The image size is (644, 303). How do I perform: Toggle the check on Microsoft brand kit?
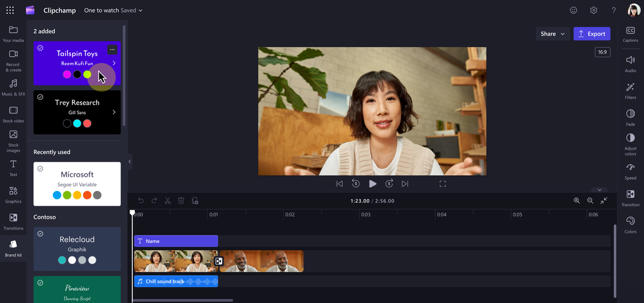coord(40,169)
